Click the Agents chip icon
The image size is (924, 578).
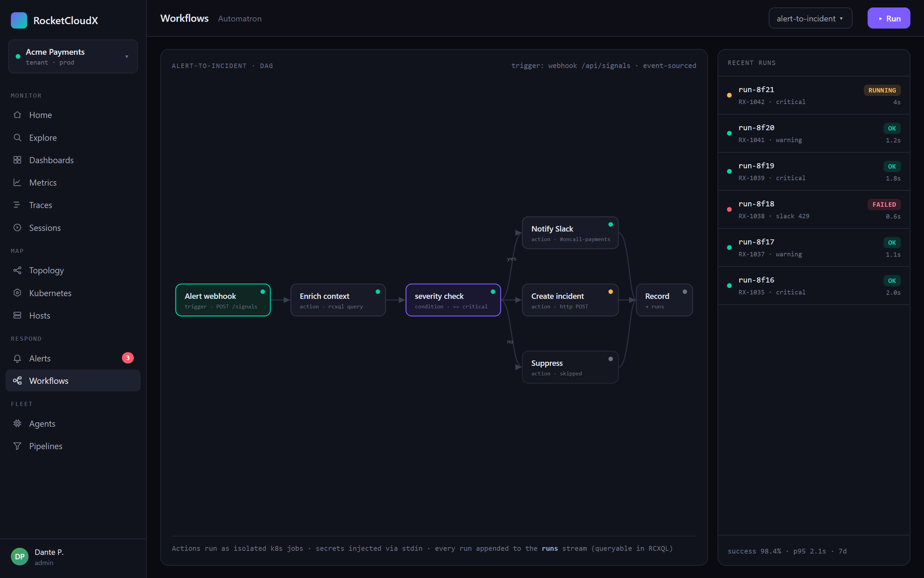pyautogui.click(x=17, y=424)
